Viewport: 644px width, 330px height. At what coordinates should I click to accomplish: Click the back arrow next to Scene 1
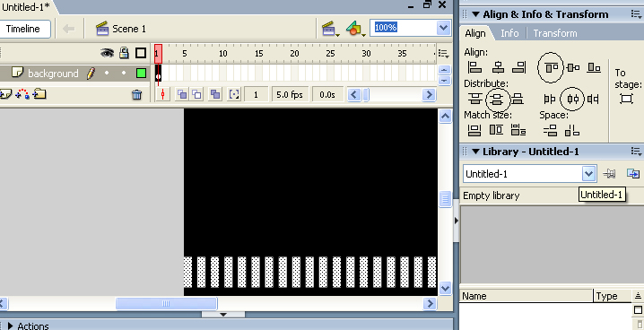point(68,29)
